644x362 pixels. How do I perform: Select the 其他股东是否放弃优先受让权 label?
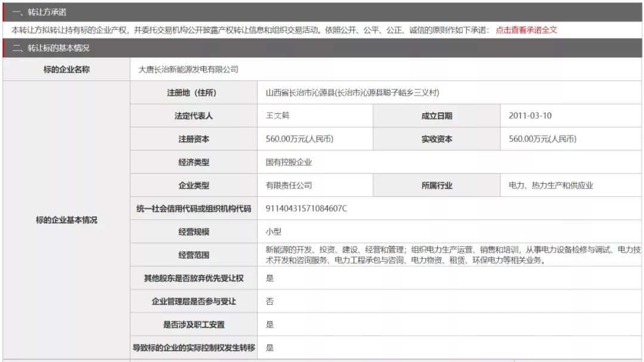click(x=194, y=278)
